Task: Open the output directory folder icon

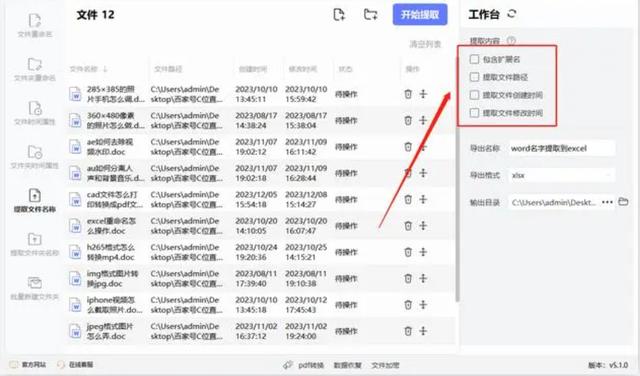Action: pos(623,202)
